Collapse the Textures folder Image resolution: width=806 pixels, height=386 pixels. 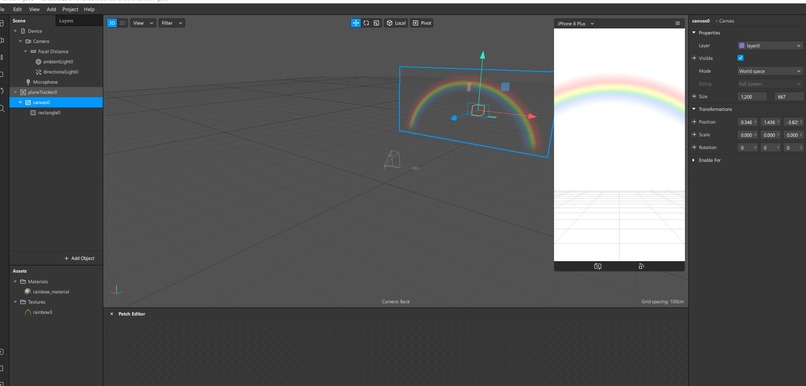(x=15, y=302)
